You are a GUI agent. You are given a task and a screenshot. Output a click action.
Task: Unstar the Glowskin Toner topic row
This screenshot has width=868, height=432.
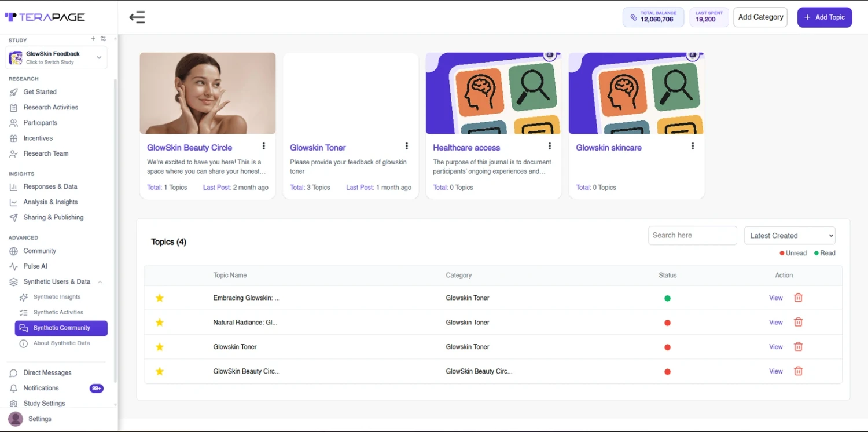[x=160, y=346]
